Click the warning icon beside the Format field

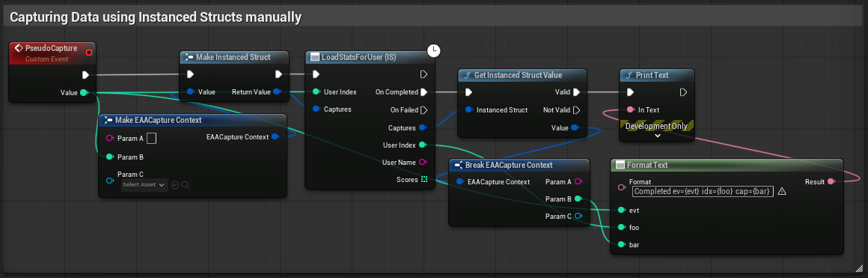[x=782, y=191]
